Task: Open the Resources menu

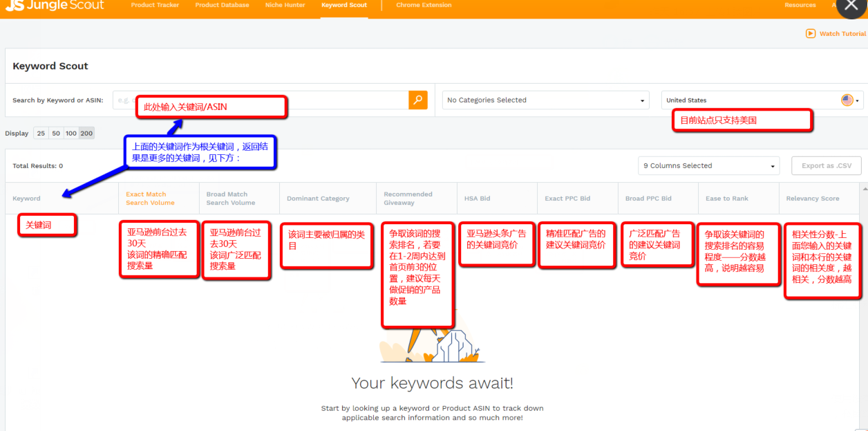Action: point(800,5)
